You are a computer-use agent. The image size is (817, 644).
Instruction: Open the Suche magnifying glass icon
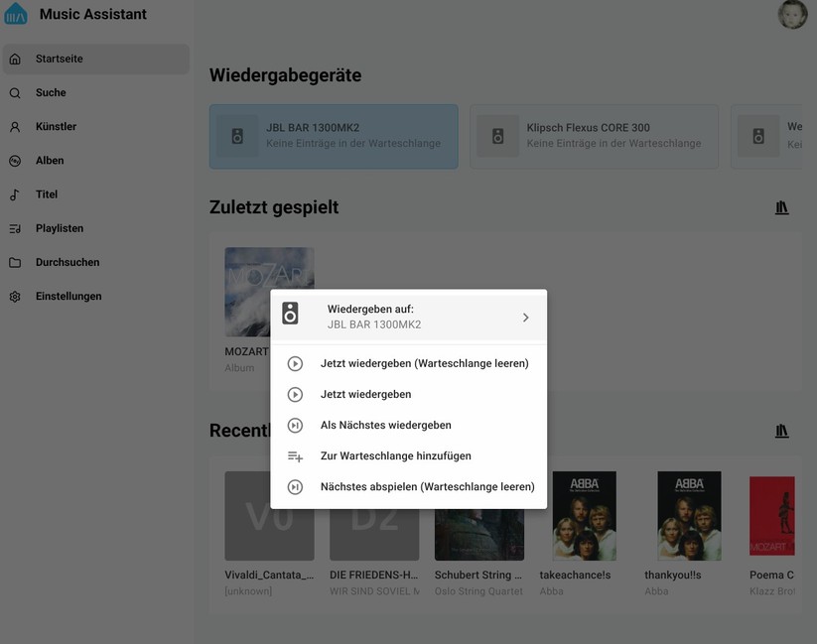16,91
